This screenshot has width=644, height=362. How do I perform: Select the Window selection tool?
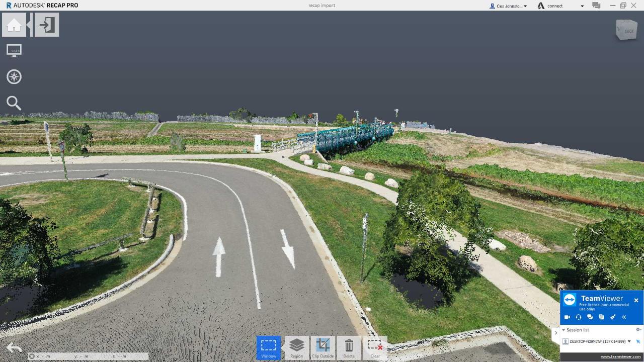269,347
